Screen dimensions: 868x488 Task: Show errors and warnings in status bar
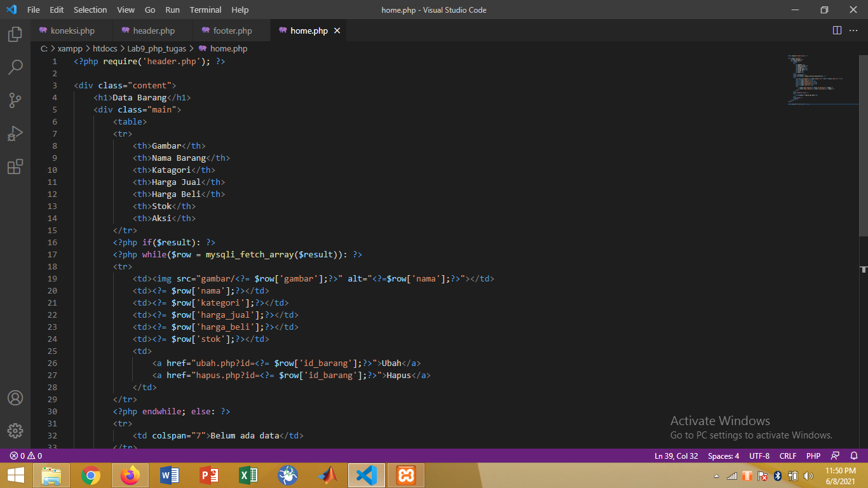coord(26,456)
